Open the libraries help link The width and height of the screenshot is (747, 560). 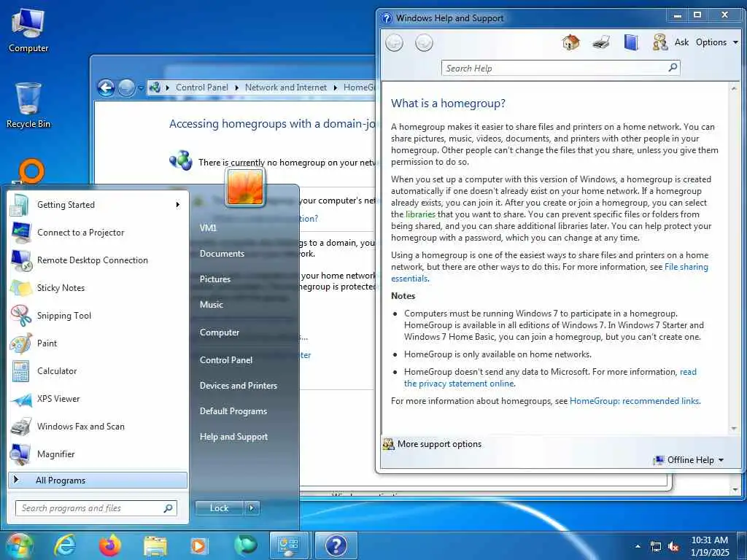point(420,214)
